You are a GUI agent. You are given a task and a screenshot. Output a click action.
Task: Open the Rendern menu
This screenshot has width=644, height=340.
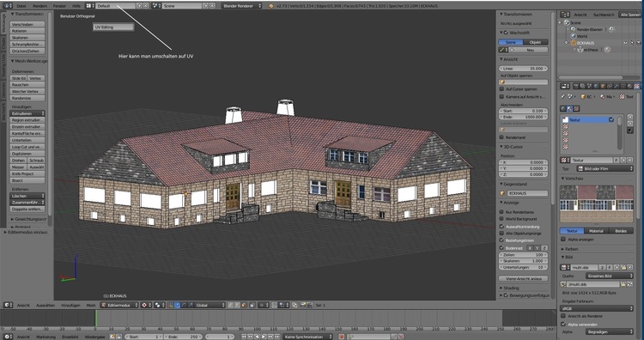(x=39, y=6)
